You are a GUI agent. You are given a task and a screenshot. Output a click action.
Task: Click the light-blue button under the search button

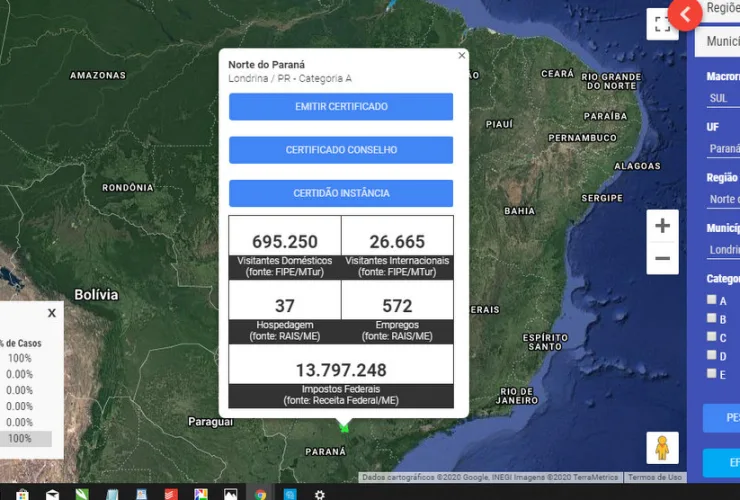pos(721,463)
